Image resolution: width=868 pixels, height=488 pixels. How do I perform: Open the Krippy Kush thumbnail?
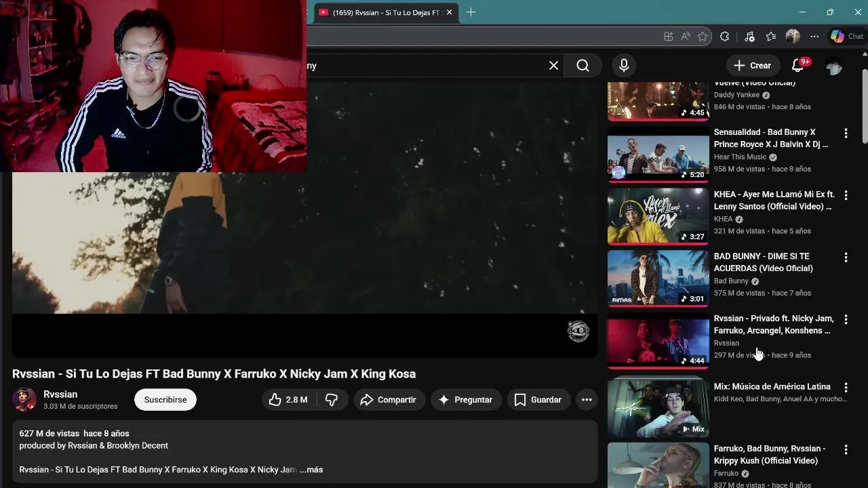tap(658, 466)
